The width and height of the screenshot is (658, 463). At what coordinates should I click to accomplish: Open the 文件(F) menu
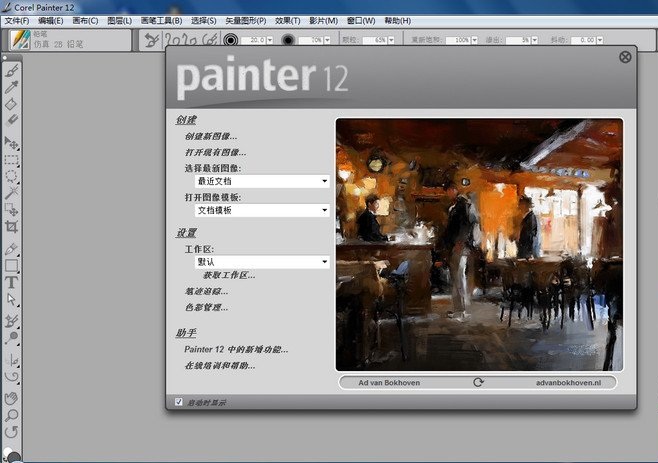[17, 21]
